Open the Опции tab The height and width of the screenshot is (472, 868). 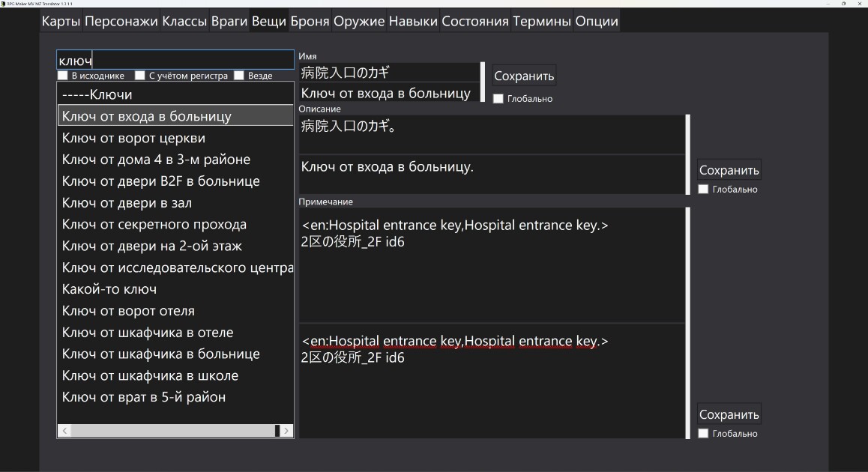point(597,21)
